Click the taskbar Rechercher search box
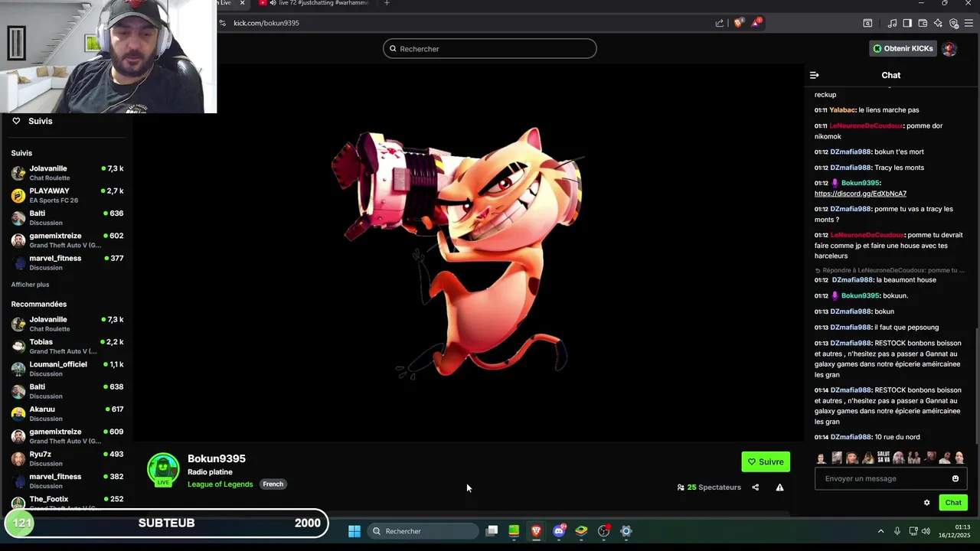 (423, 531)
